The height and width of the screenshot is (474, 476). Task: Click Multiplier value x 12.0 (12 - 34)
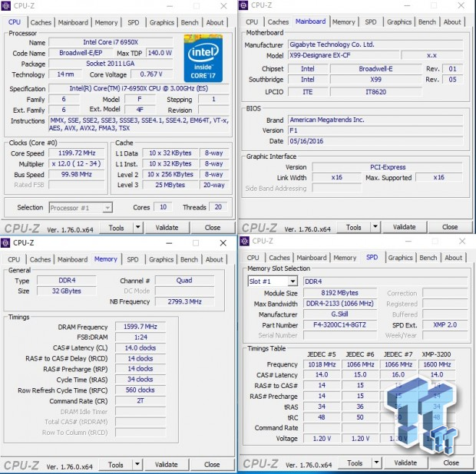point(77,164)
